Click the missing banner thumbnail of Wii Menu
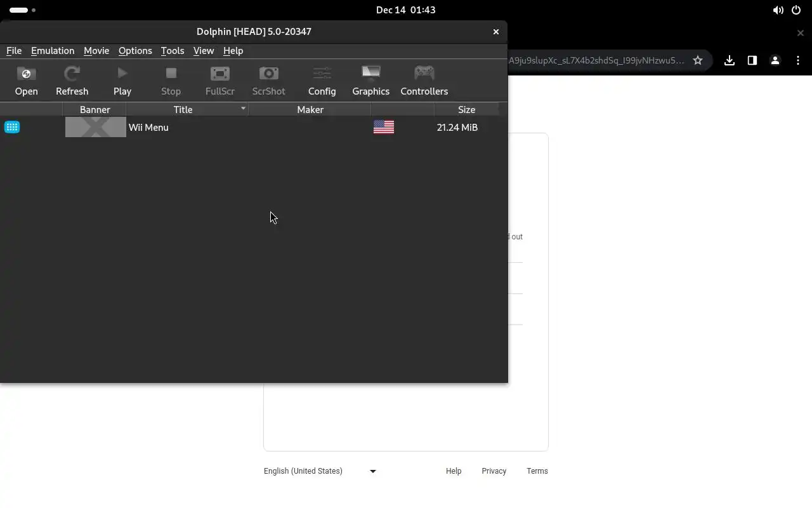Image resolution: width=812 pixels, height=508 pixels. pos(96,128)
